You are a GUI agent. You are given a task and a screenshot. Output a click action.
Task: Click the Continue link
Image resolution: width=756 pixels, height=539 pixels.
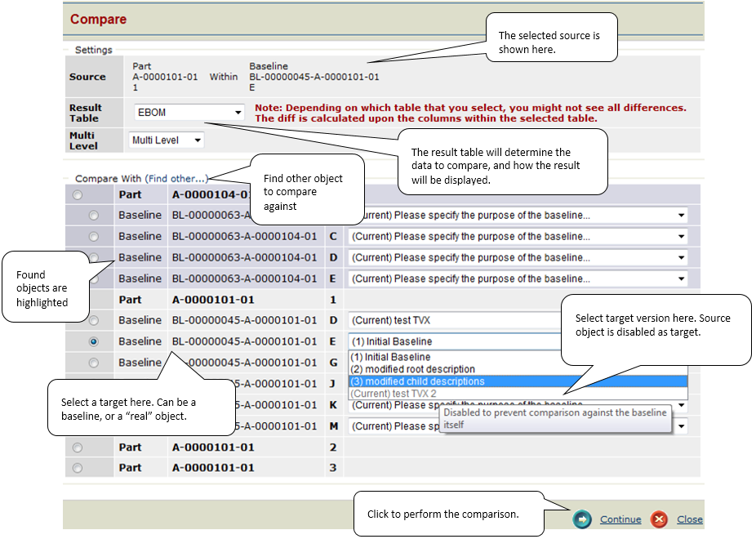click(620, 519)
